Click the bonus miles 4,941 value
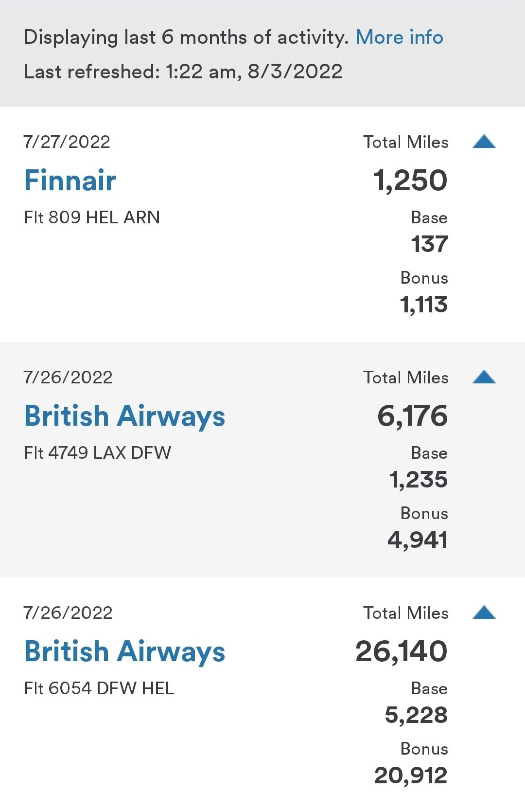This screenshot has width=525, height=812. tap(418, 540)
